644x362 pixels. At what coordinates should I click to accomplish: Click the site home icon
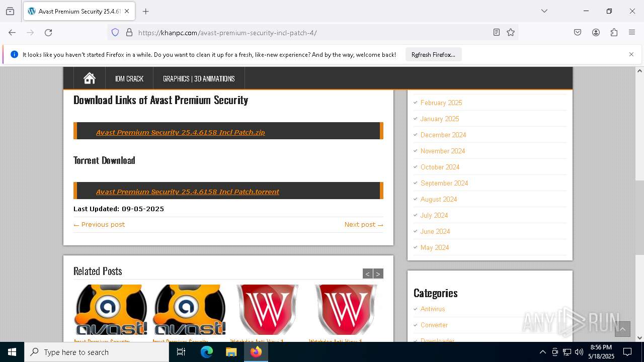click(90, 78)
